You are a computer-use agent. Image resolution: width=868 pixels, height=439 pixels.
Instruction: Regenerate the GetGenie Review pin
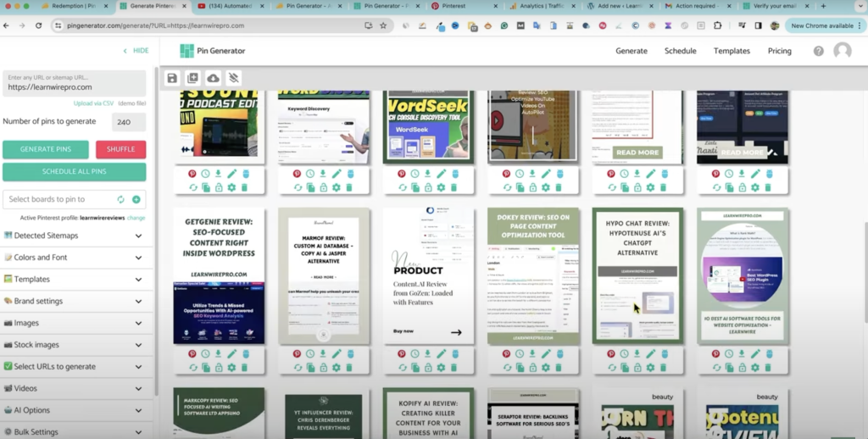(193, 368)
